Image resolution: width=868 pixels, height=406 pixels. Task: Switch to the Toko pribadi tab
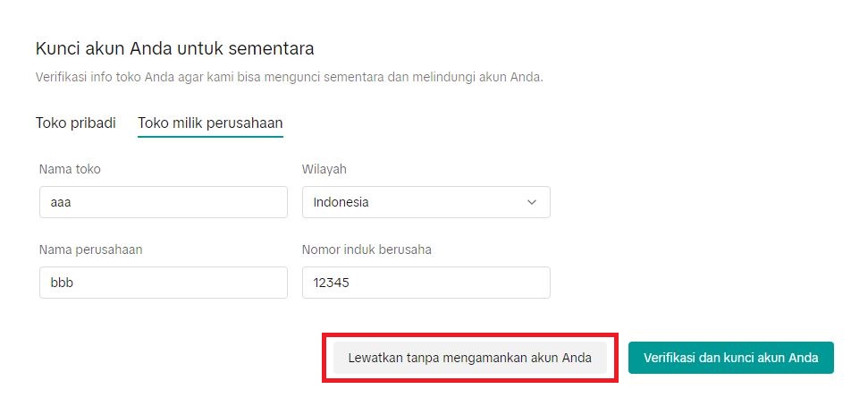tap(76, 123)
